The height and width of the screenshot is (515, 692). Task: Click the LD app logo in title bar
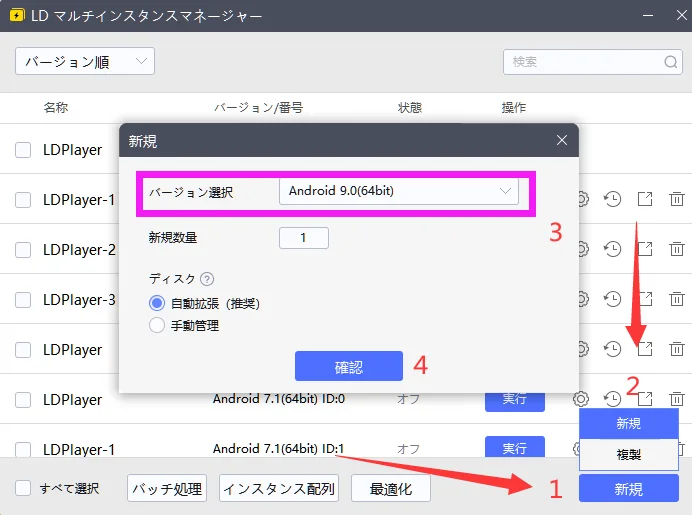coord(17,16)
